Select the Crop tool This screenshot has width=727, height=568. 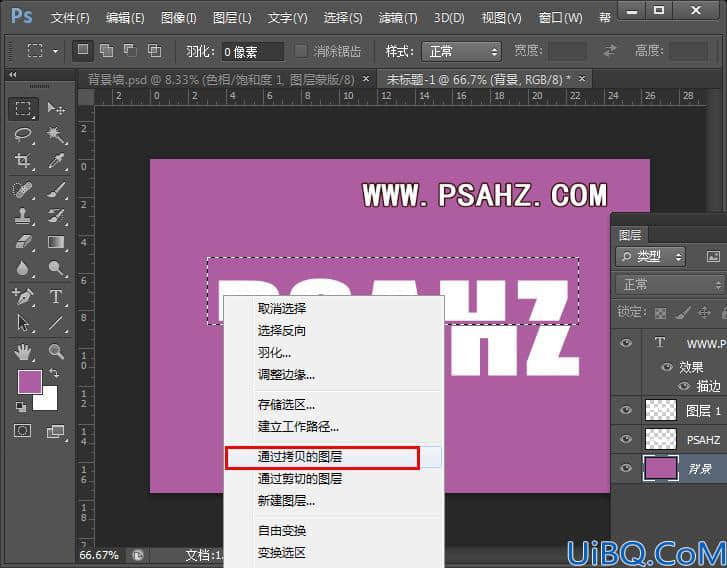tap(23, 161)
